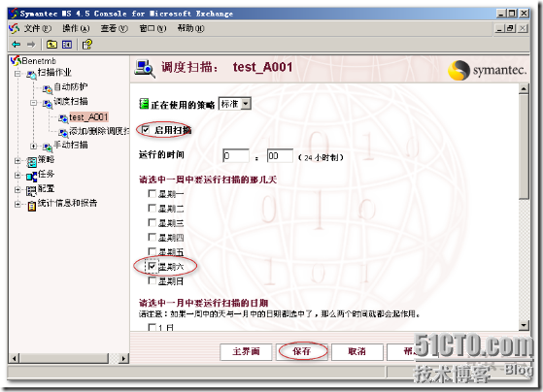
Task: Click the tree pane scroll right arrow
Action: tap(123, 358)
